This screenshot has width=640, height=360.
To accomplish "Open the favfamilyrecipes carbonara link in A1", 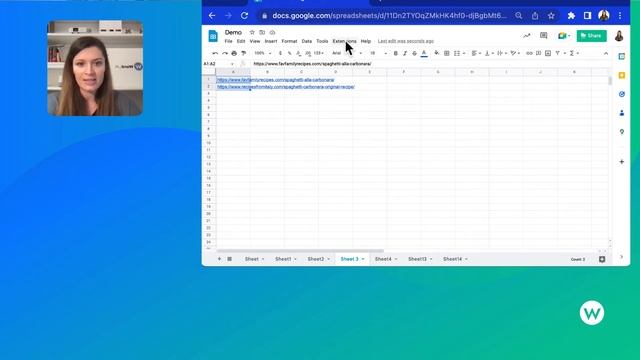I will click(x=276, y=80).
